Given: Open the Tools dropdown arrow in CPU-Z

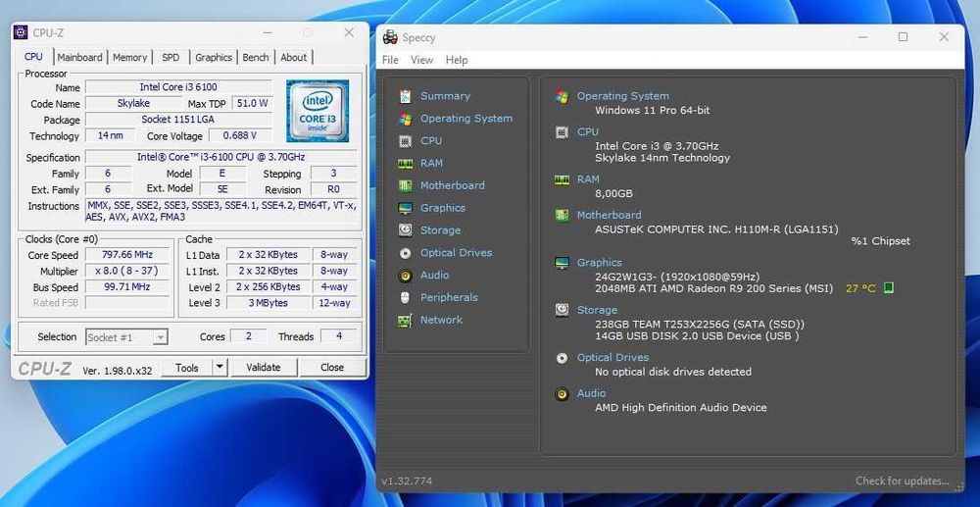Looking at the screenshot, I should 220,368.
